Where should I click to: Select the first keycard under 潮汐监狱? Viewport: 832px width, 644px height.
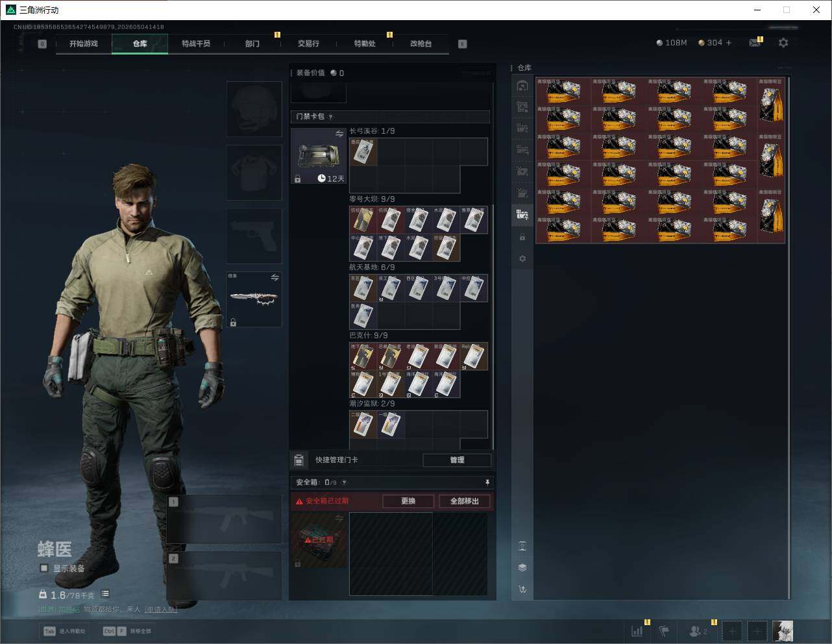[x=363, y=425]
